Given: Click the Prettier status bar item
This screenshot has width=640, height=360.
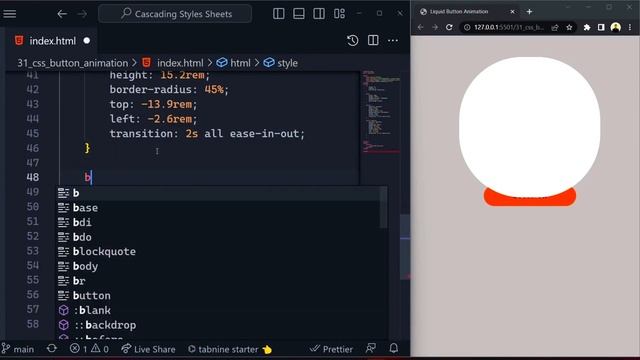Looking at the screenshot, I should [x=331, y=349].
